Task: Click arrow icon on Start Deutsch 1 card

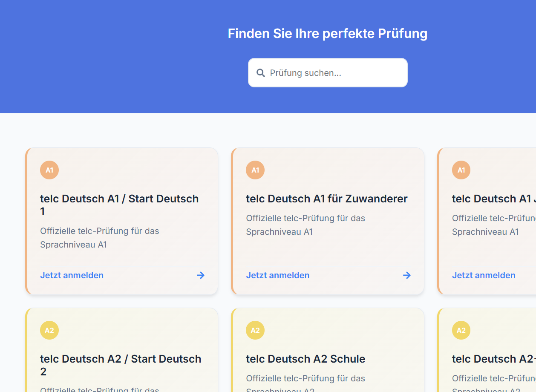Action: click(201, 275)
